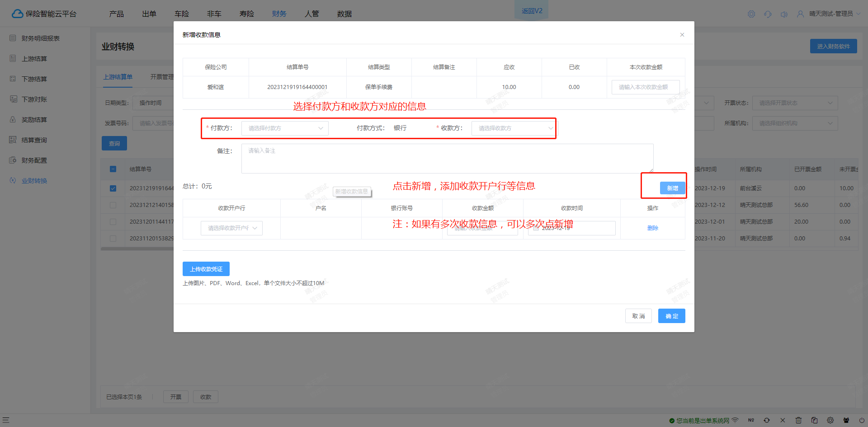Expand the 晴天测试-管理员 account menu arrow

click(x=859, y=14)
